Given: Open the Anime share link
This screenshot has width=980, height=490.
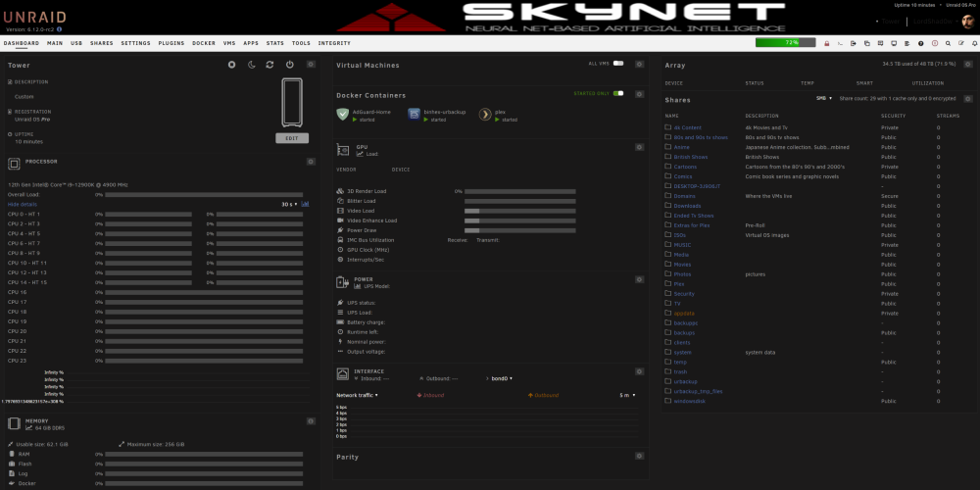Looking at the screenshot, I should point(681,147).
